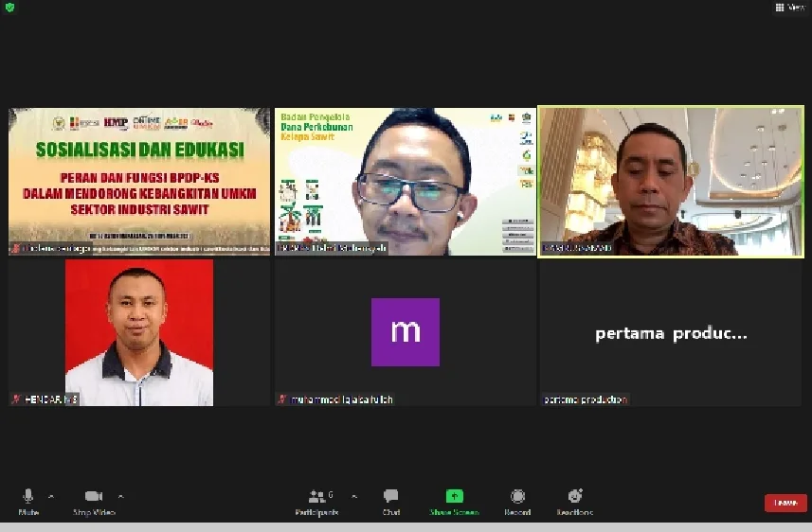
Task: Select the HENDAR participant tile with red photo
Action: pyautogui.click(x=139, y=333)
